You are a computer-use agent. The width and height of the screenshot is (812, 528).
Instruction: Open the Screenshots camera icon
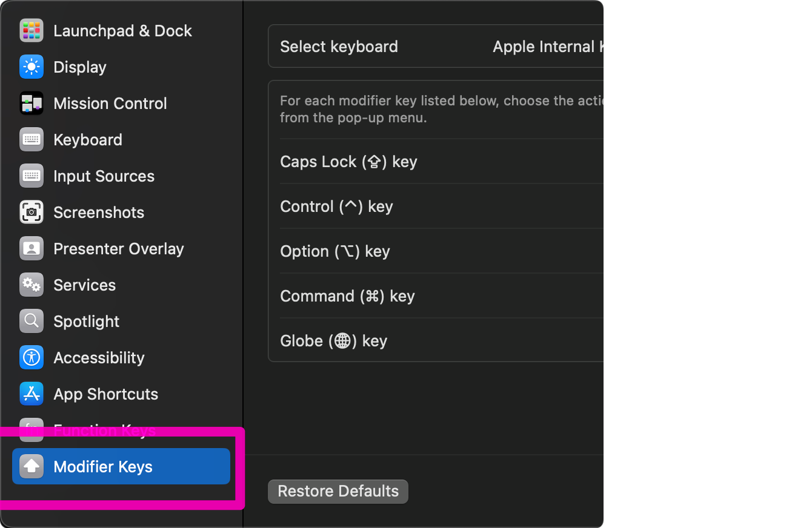coord(32,213)
